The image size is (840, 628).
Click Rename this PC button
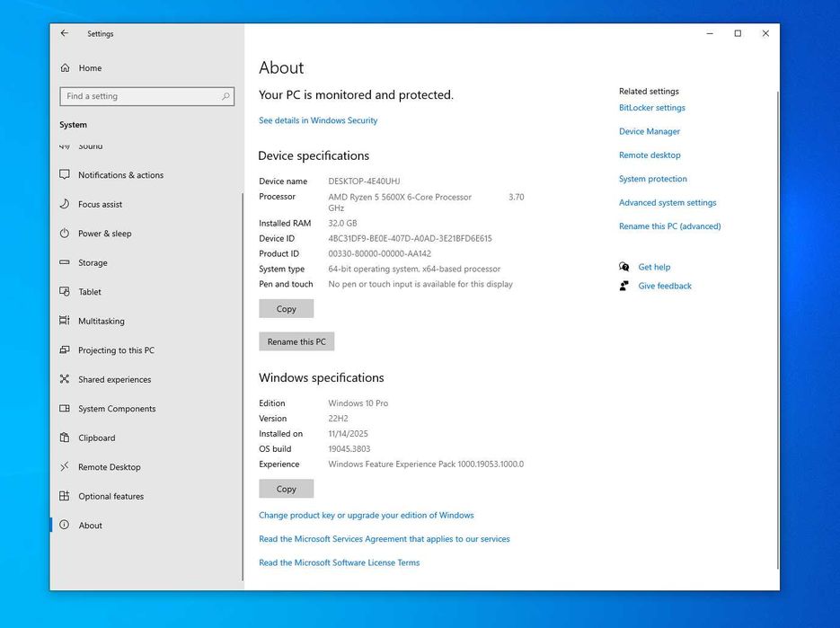point(296,341)
